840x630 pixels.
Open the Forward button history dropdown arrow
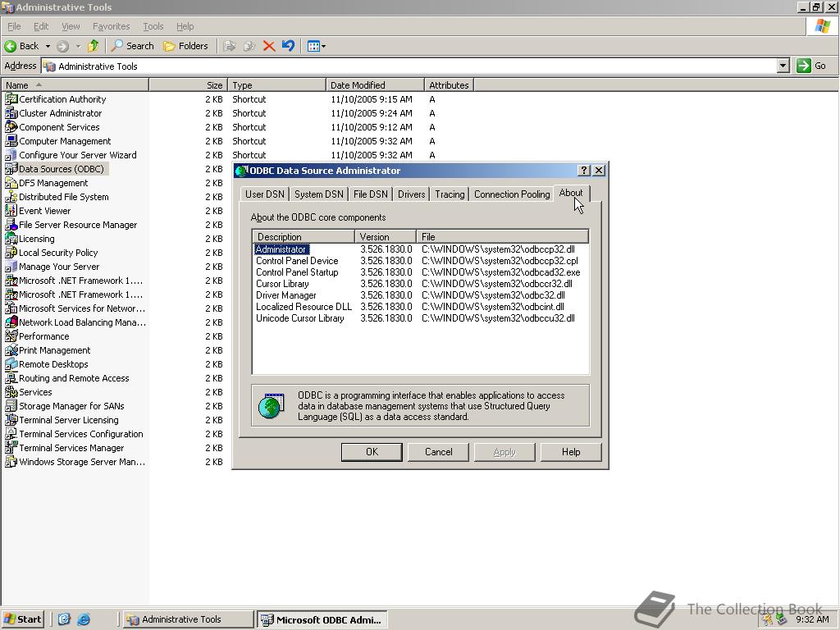point(78,46)
